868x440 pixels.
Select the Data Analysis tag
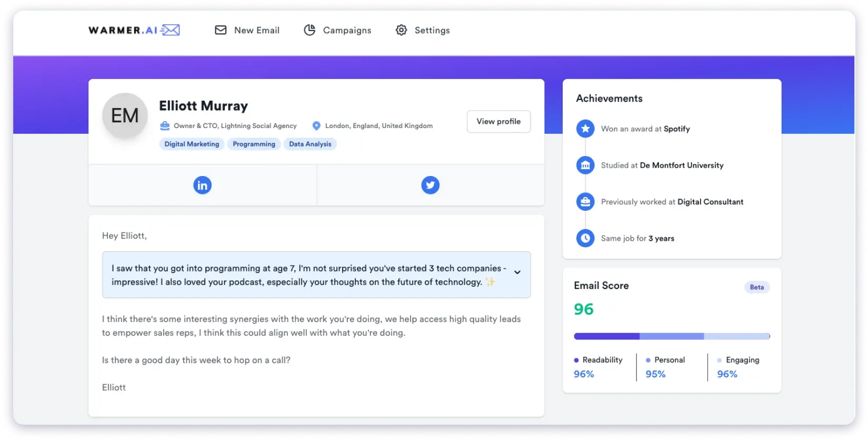tap(310, 144)
